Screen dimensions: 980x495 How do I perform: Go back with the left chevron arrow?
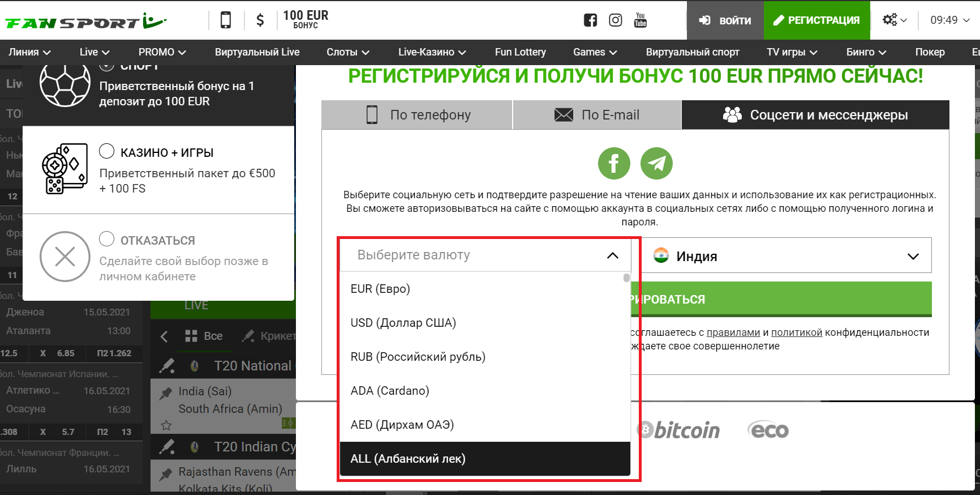pos(164,336)
